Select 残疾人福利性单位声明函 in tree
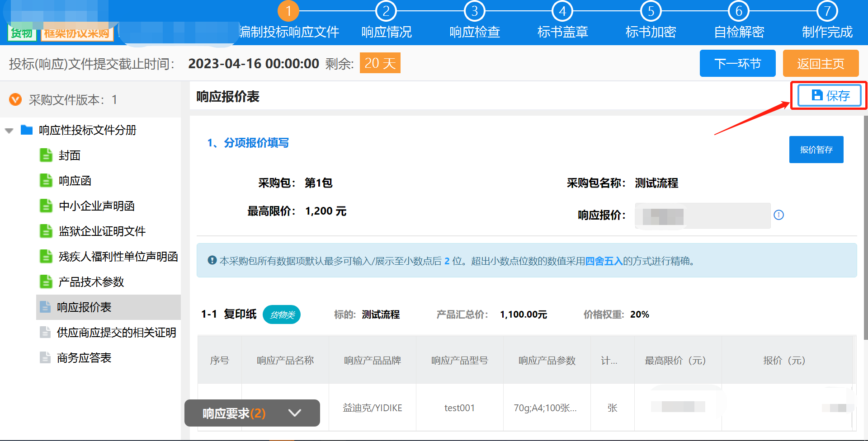Viewport: 868px width, 441px height. point(118,257)
